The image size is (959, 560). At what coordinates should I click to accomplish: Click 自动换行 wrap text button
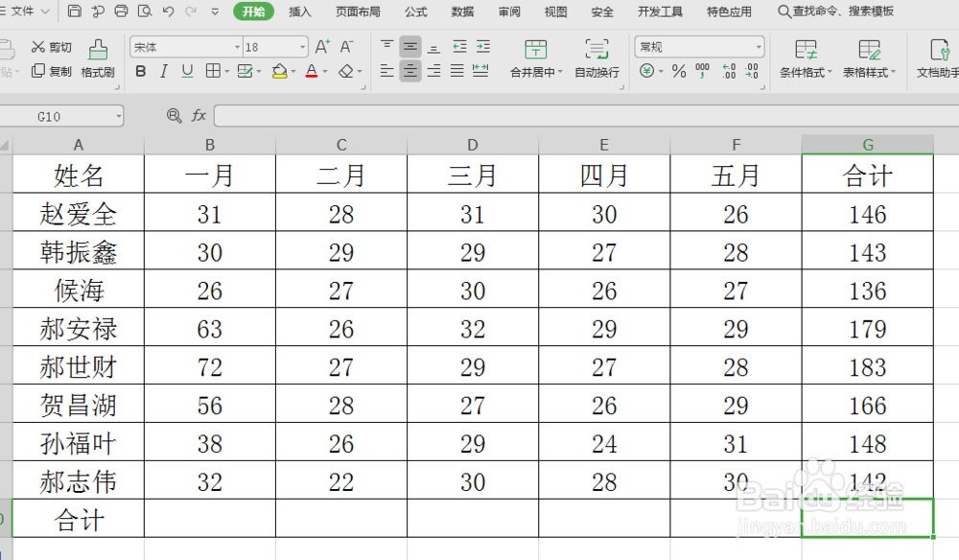[x=596, y=59]
